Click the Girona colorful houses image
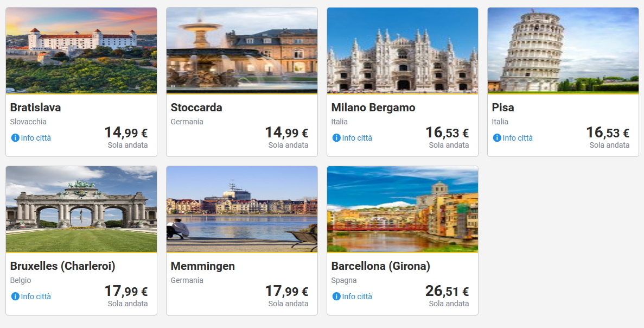The height and width of the screenshot is (328, 644). click(x=403, y=209)
